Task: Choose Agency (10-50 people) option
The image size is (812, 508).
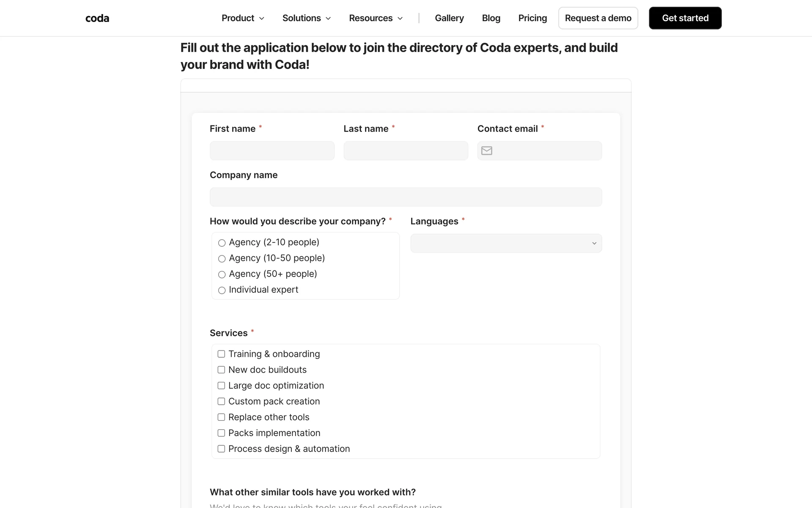Action: (222, 259)
